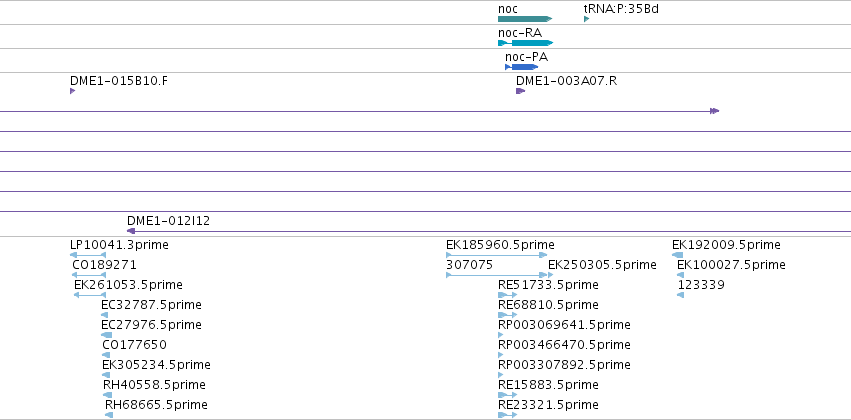Click the RE51733.5prime EST glyph

507,295
